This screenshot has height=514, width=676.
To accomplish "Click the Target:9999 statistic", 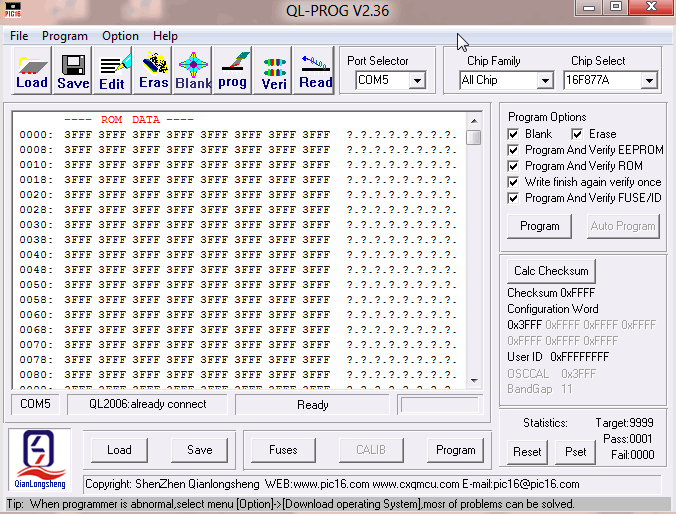I will click(624, 423).
